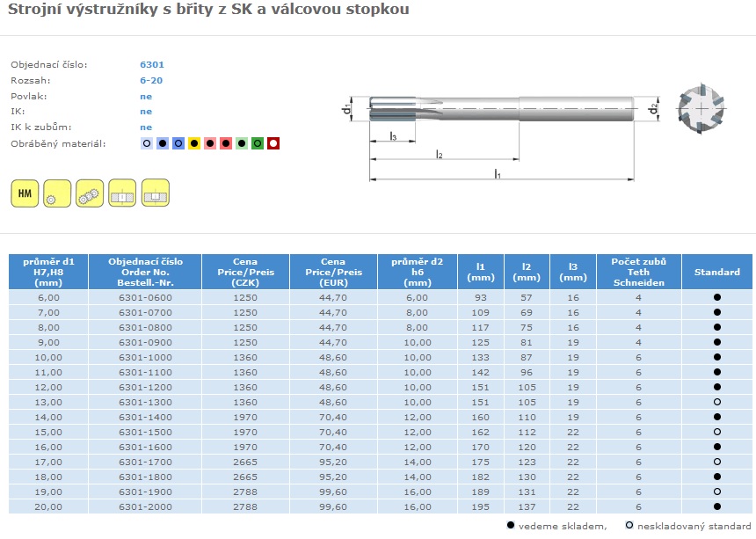The width and height of the screenshot is (756, 539).
Task: Click the l1 value 93
Action: (x=481, y=297)
